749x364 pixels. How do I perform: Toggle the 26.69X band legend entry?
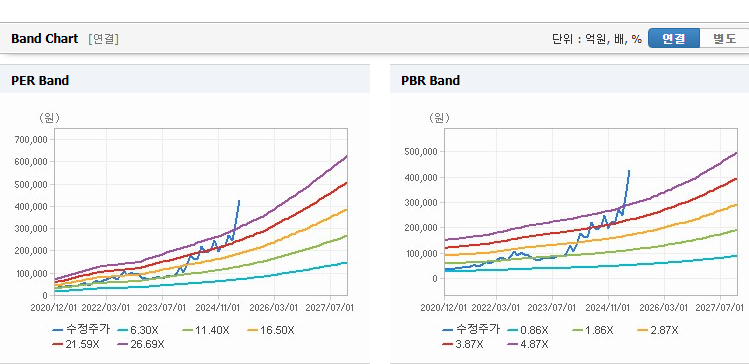click(140, 344)
